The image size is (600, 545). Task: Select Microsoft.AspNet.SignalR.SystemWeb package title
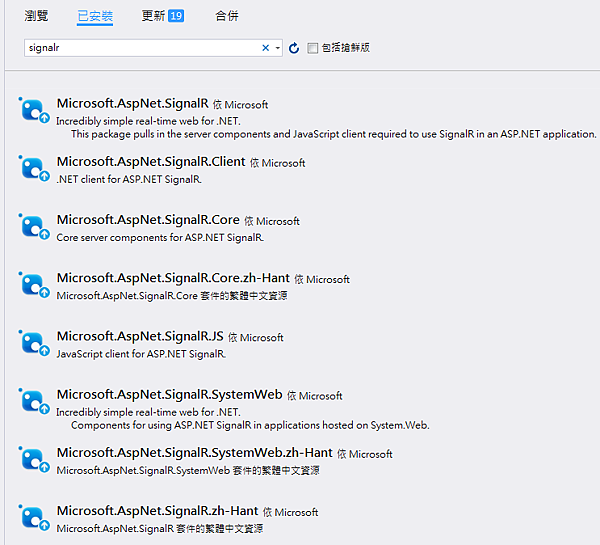170,394
